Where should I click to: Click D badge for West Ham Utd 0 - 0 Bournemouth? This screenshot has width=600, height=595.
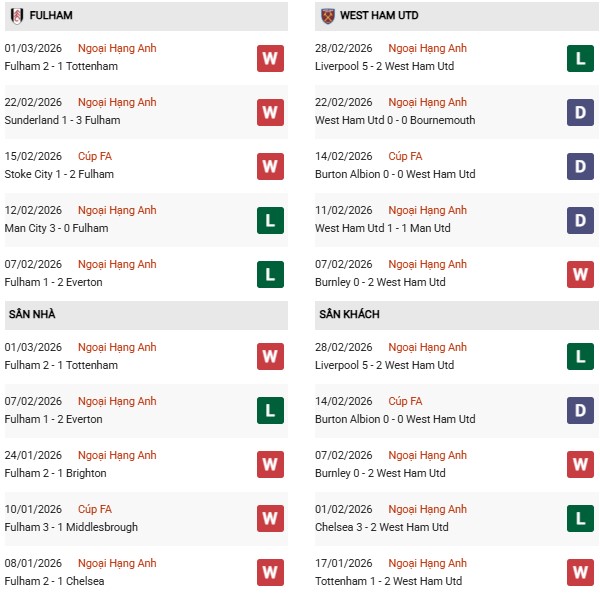[580, 112]
